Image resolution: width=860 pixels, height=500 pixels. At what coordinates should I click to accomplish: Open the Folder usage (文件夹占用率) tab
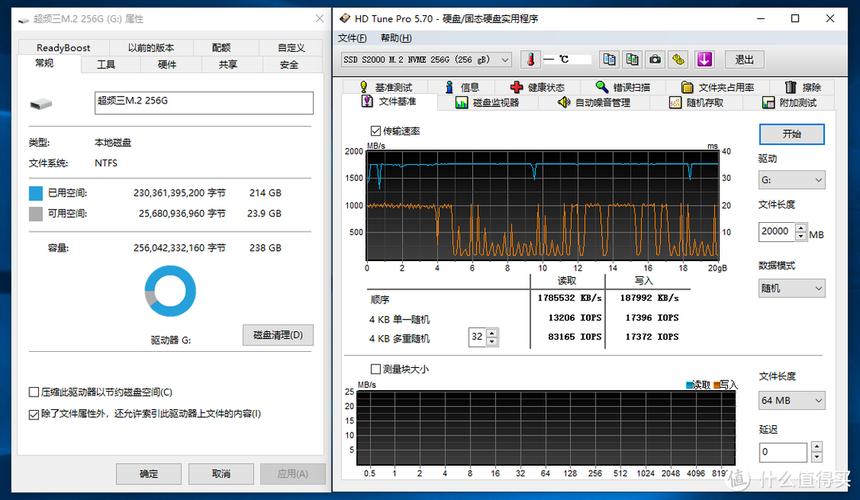717,87
